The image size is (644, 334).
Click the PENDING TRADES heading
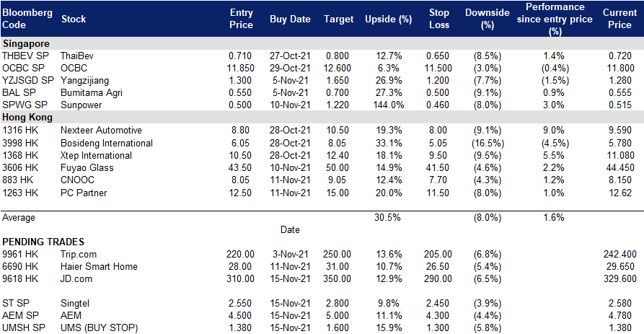[x=43, y=242]
